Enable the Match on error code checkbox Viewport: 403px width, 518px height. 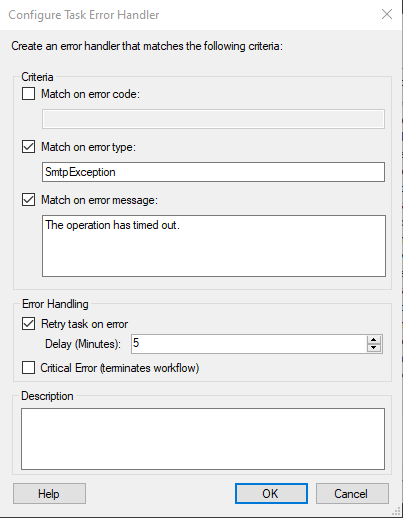pos(28,94)
